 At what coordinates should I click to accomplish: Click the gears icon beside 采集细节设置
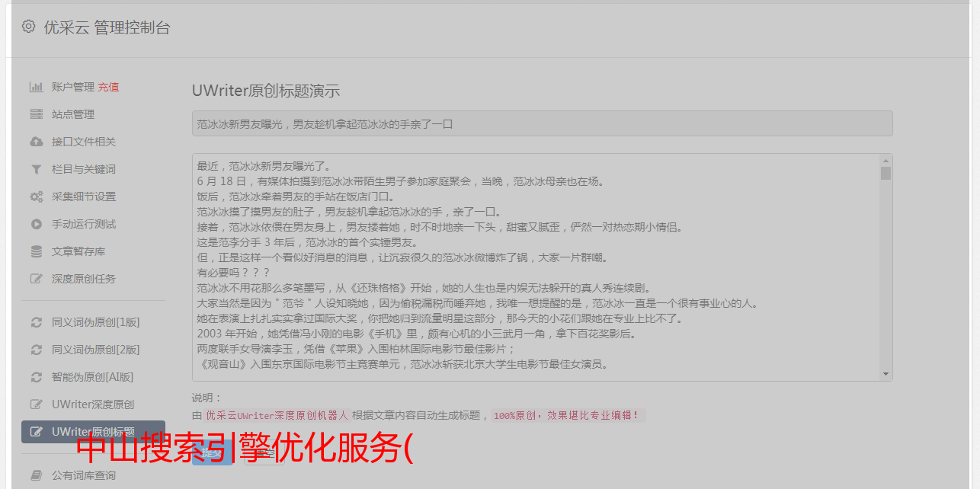click(36, 197)
